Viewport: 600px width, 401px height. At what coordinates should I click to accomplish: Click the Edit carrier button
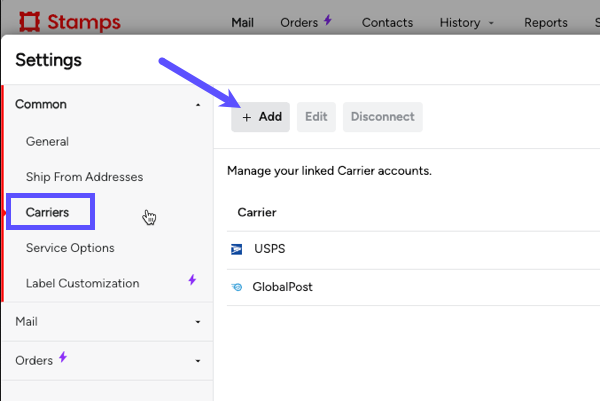(316, 117)
